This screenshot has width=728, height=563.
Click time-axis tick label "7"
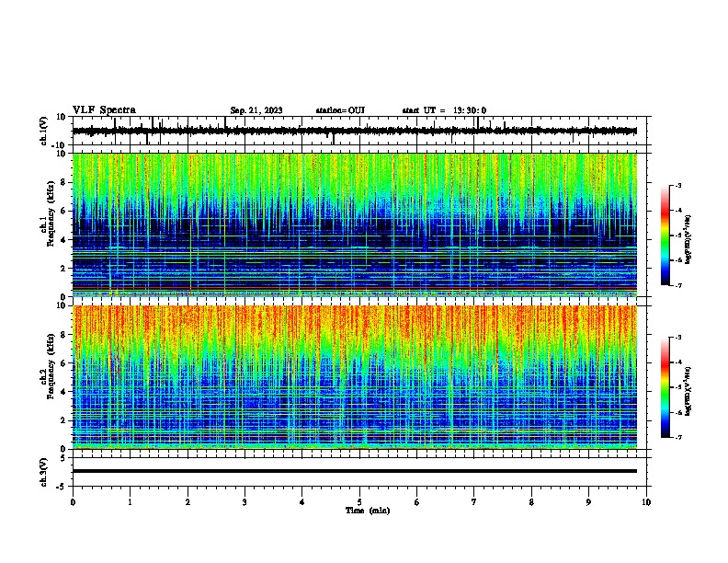tap(474, 502)
